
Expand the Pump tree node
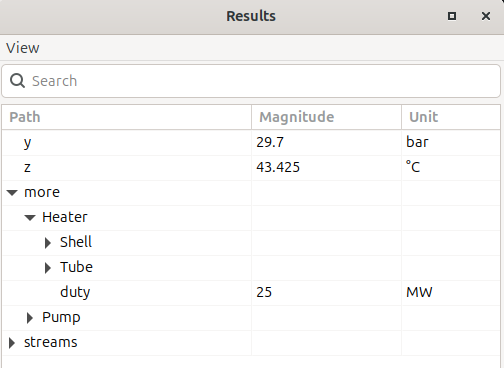30,318
